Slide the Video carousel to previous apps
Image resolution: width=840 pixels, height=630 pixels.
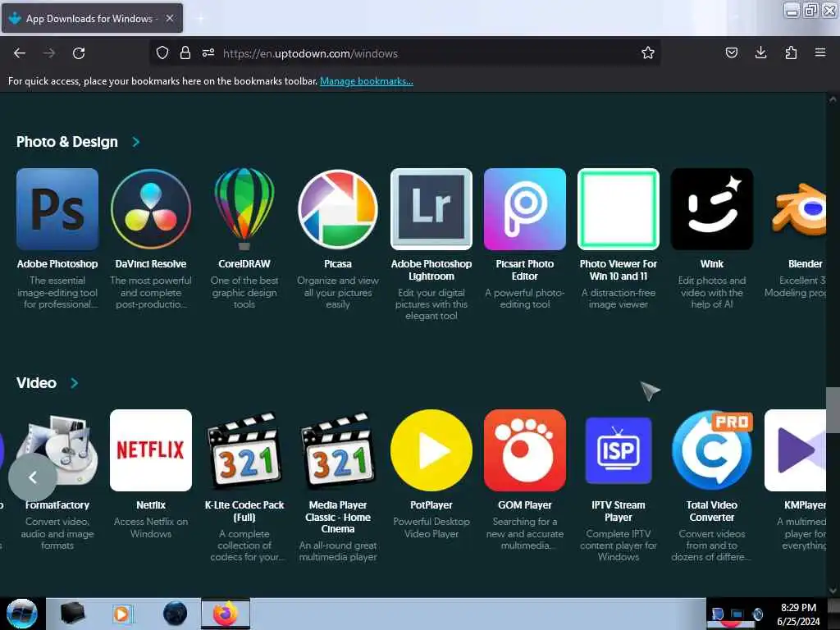pyautogui.click(x=33, y=477)
